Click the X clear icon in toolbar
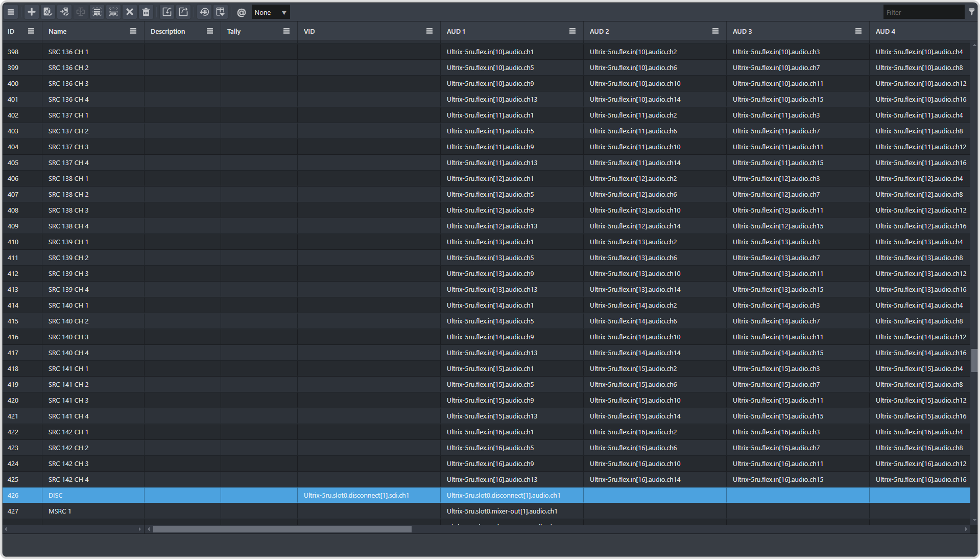This screenshot has height=559, width=980. [130, 12]
